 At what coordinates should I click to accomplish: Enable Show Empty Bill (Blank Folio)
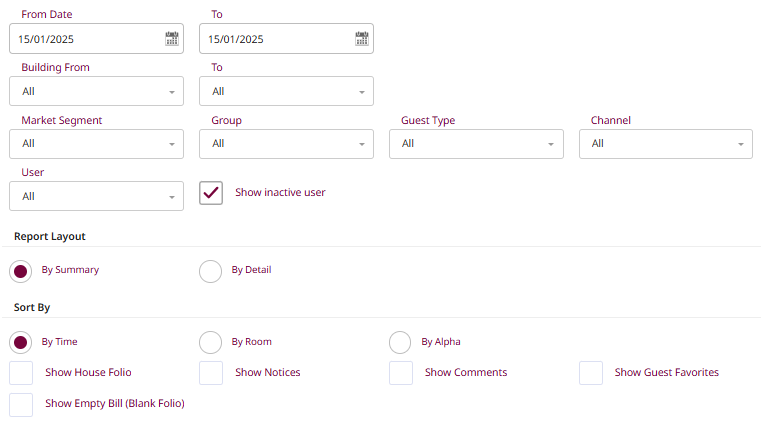21,405
